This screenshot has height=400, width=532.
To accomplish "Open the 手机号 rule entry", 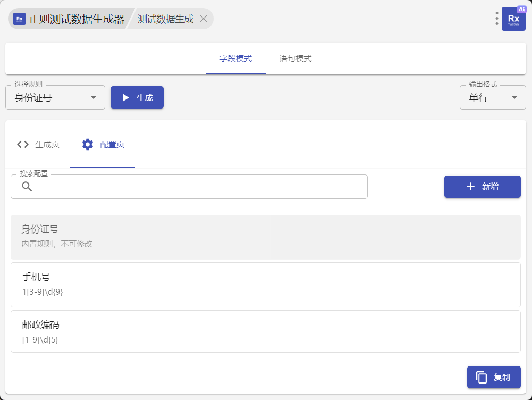I will [x=265, y=284].
